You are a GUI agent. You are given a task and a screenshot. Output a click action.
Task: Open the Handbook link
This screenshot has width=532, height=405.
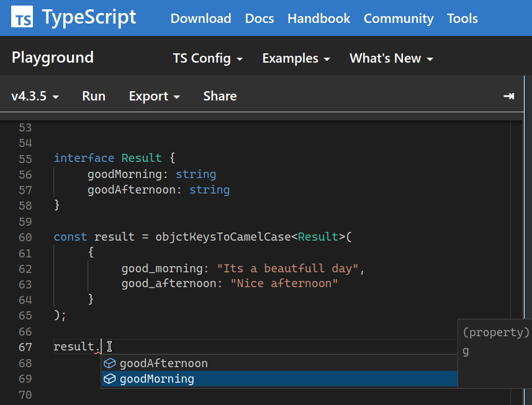point(318,19)
